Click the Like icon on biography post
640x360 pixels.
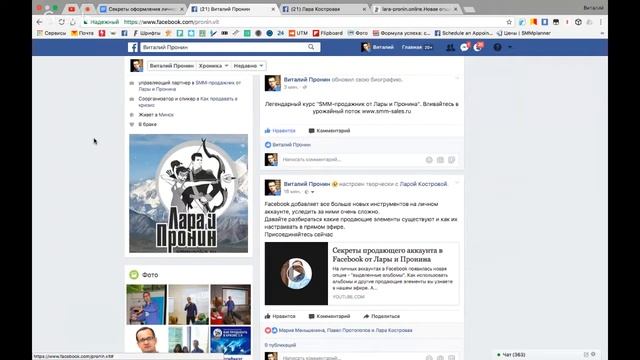click(268, 131)
